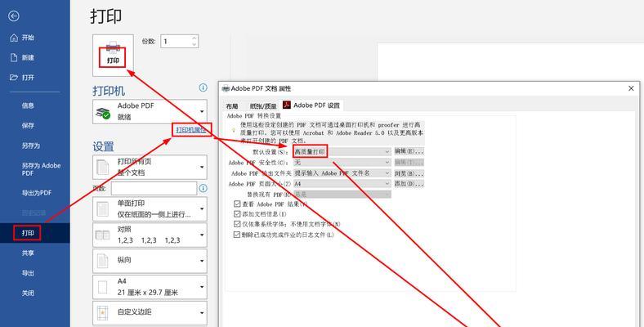Expand the 打印所有页 page range dropdown
Viewport: 644px width, 327px height.
[x=150, y=167]
